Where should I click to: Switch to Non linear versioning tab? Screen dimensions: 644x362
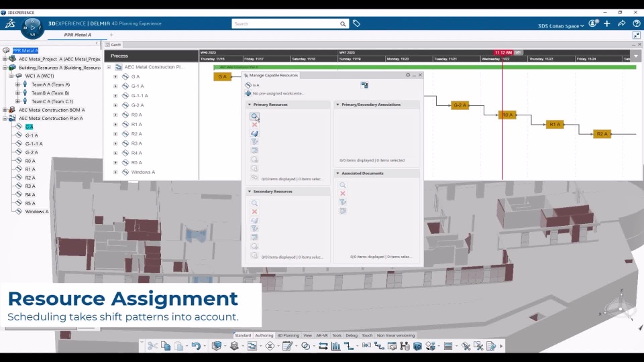396,335
